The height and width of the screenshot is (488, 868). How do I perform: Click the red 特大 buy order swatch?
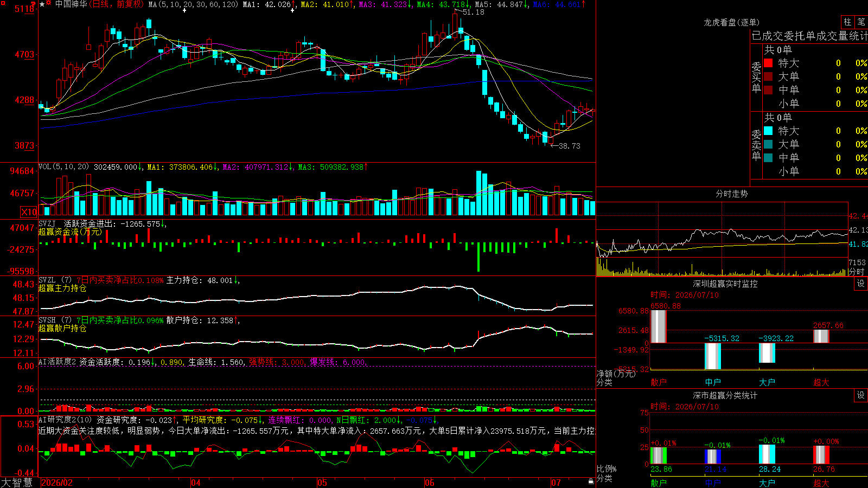pyautogui.click(x=768, y=63)
